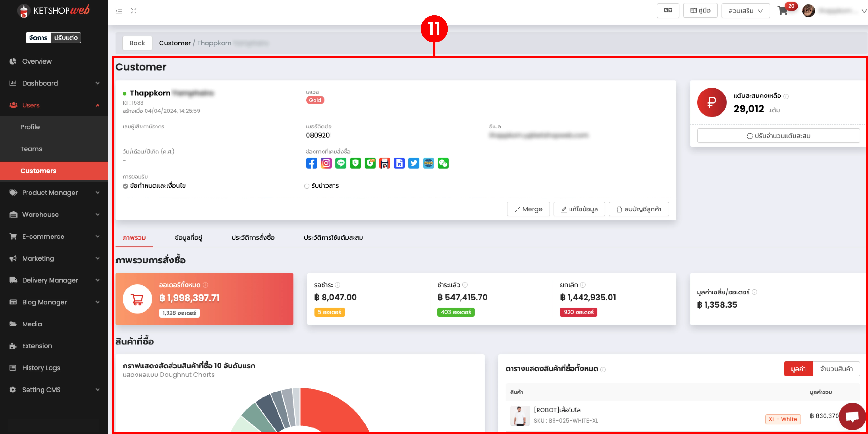Toggle fullscreen with the expand arrows icon
868x434 pixels.
coord(134,11)
